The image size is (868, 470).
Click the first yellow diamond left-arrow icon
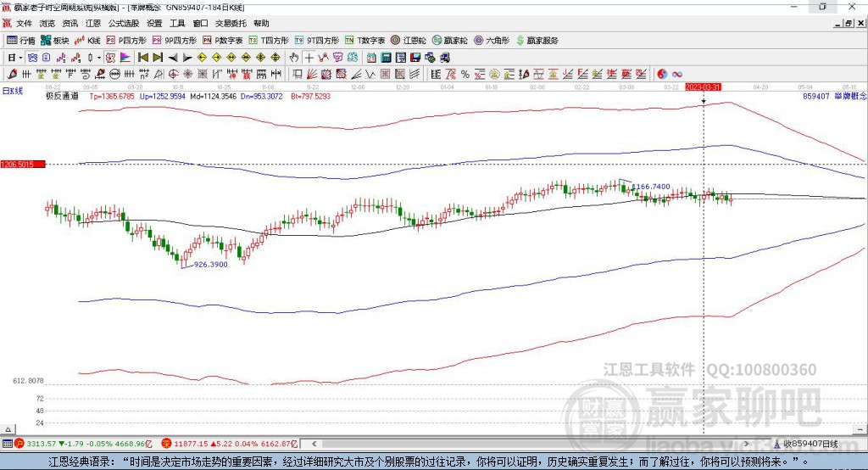coord(202,58)
